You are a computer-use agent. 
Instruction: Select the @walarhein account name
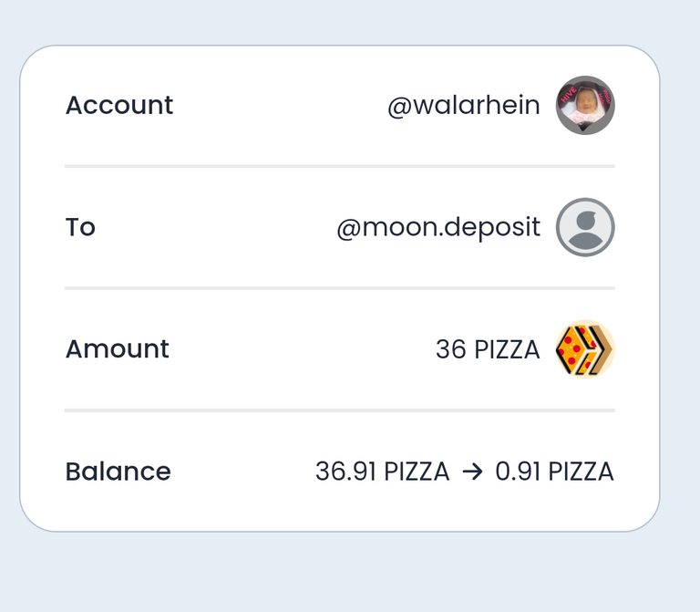click(464, 106)
